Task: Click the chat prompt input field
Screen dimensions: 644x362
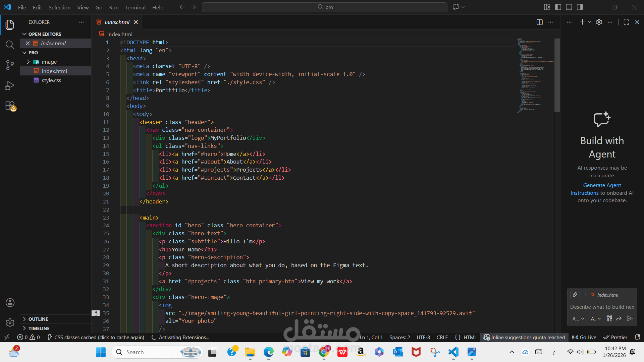Action: [x=602, y=307]
